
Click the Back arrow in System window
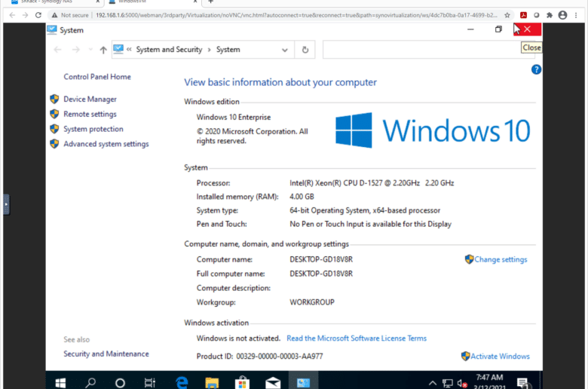(x=57, y=50)
